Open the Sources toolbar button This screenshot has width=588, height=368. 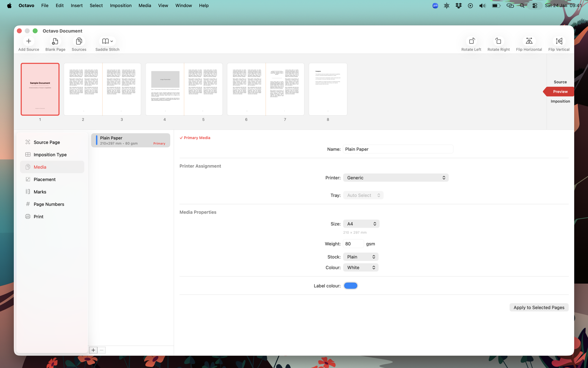click(x=79, y=41)
